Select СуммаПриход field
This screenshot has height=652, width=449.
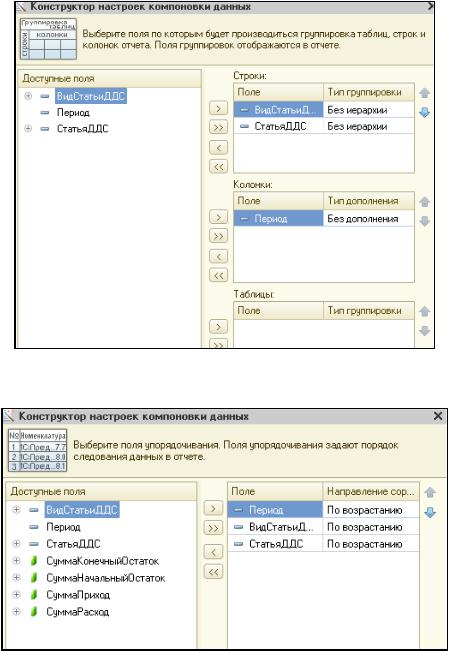(x=78, y=595)
